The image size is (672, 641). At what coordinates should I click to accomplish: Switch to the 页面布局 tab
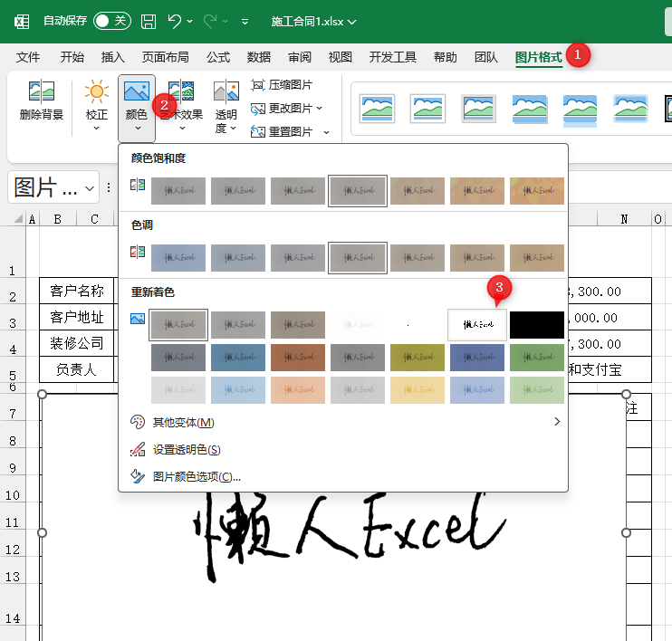pyautogui.click(x=166, y=57)
